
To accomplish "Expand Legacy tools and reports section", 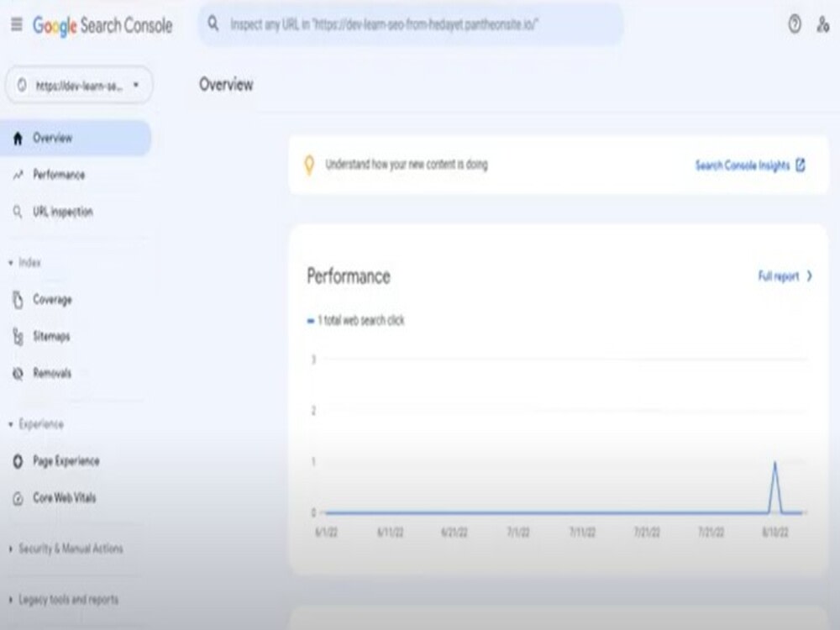I will 64,600.
